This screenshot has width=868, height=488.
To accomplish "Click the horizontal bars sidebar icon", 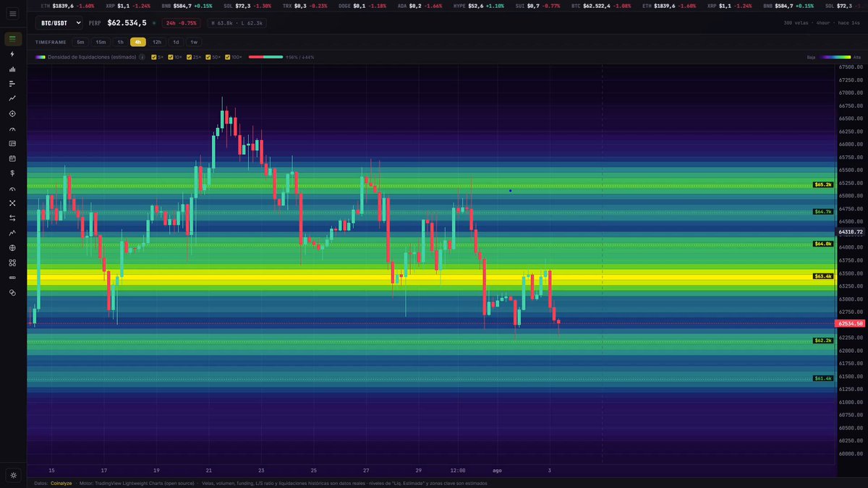I will [12, 84].
